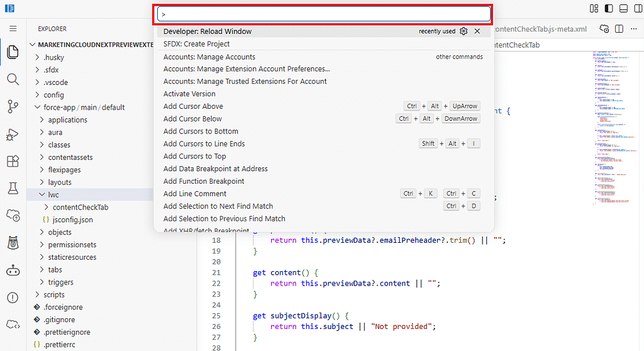Select Manage Trusted Extensions For Account
This screenshot has height=351, width=644.
point(324,81)
